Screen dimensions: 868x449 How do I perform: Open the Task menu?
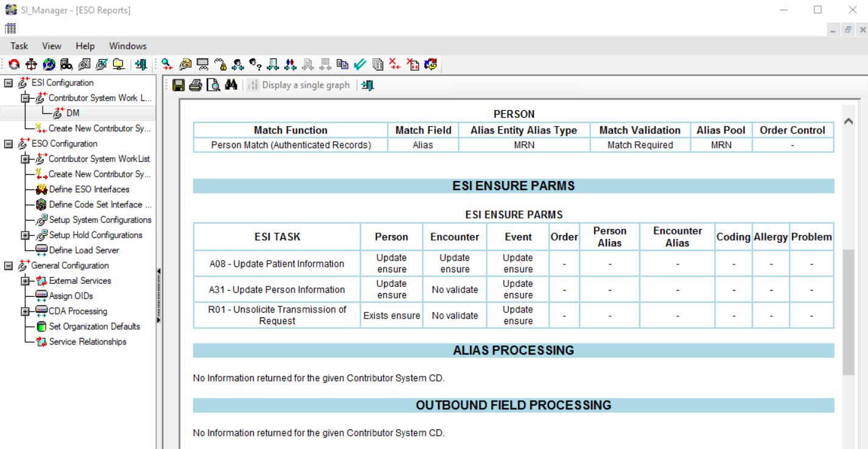coord(19,46)
